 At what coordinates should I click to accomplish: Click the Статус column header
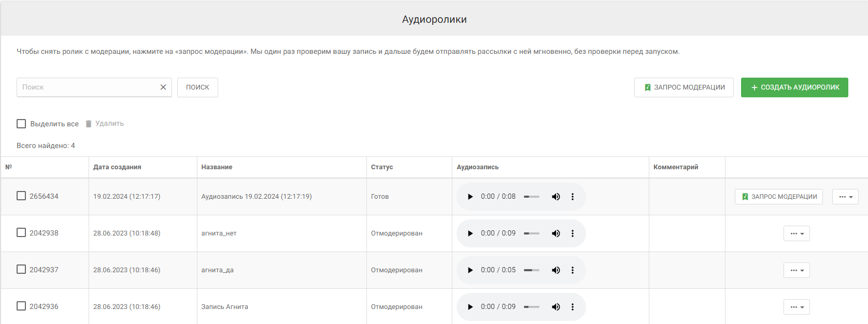point(382,167)
